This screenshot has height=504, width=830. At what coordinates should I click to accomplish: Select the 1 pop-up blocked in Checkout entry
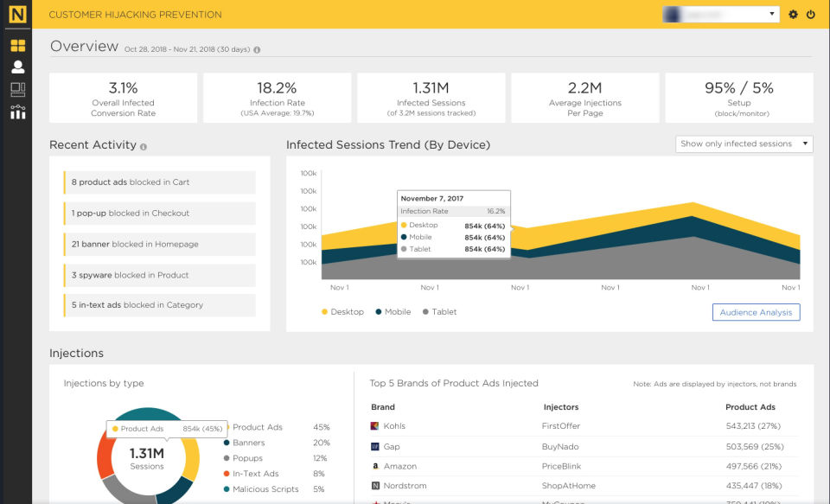point(159,214)
